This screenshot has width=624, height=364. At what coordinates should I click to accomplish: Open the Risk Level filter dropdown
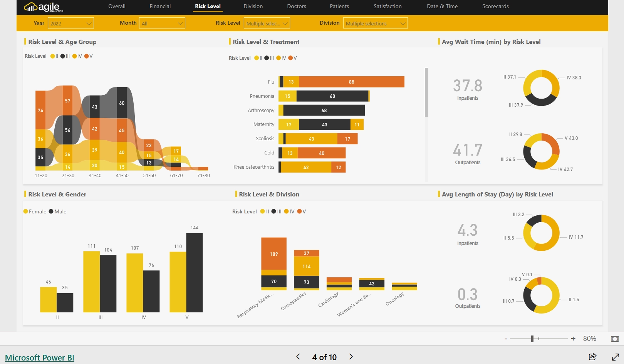267,23
